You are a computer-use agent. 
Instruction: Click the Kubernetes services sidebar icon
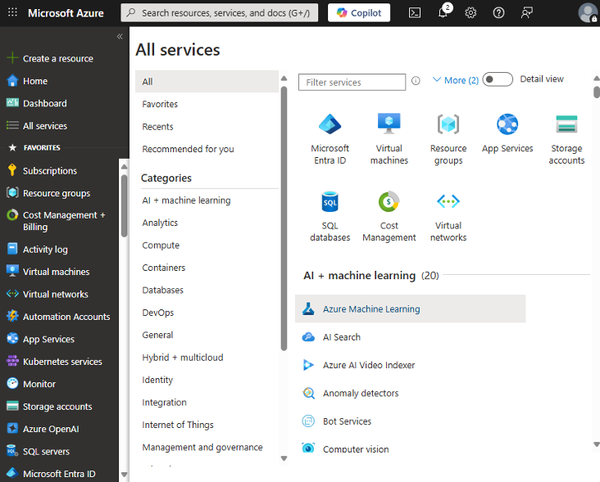(x=12, y=361)
